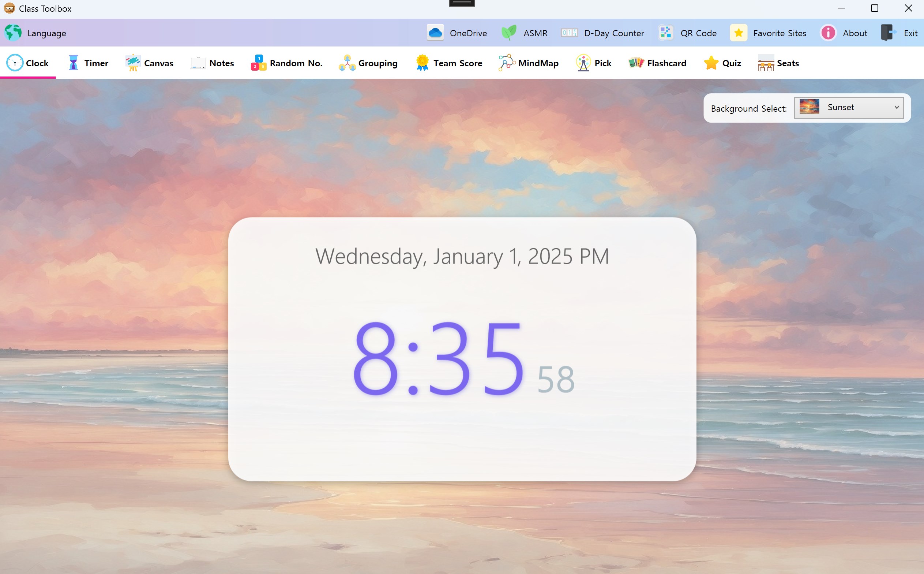Screen dimensions: 924x574
Task: Click the Favorite Sites button
Action: (x=768, y=33)
